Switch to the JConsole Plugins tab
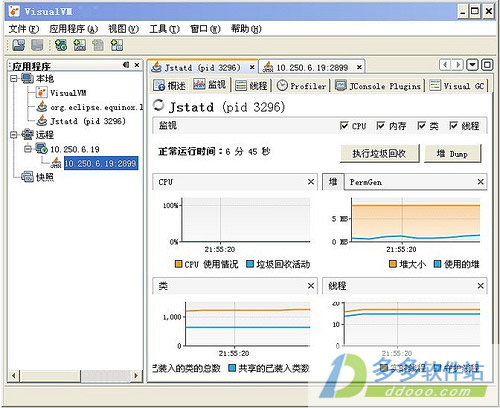The width and height of the screenshot is (500, 408). click(378, 86)
